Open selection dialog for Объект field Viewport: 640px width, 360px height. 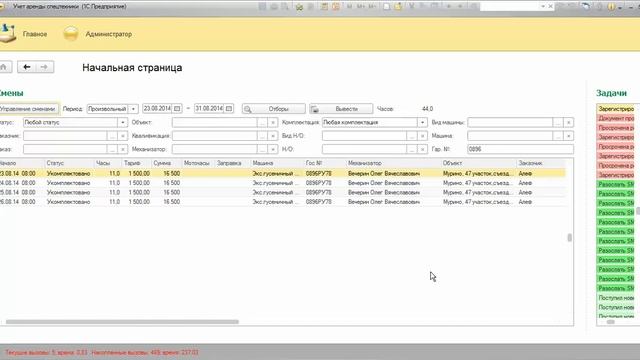[x=262, y=122]
